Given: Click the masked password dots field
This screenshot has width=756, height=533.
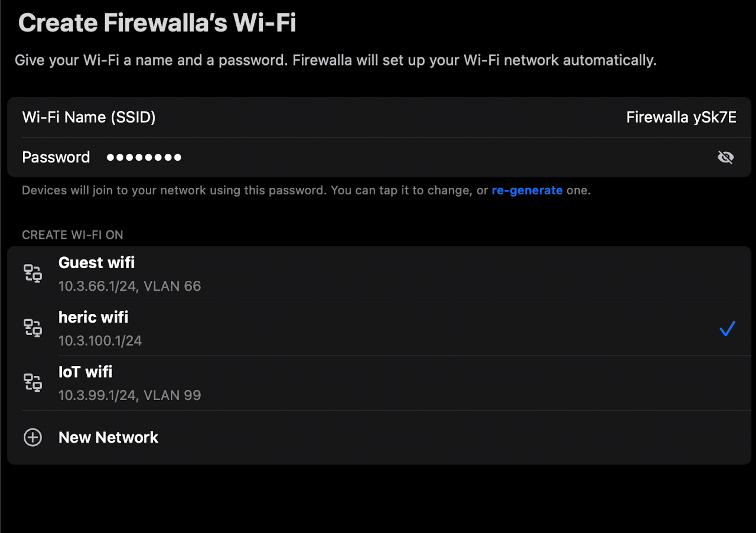Looking at the screenshot, I should coord(144,157).
